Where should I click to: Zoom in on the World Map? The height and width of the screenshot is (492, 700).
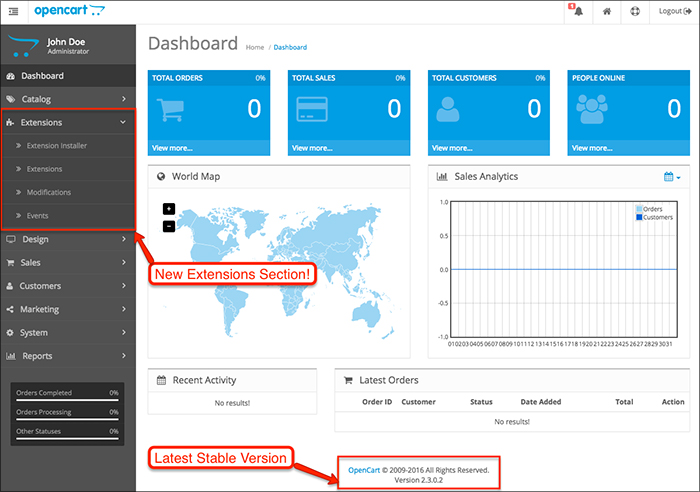(x=168, y=209)
